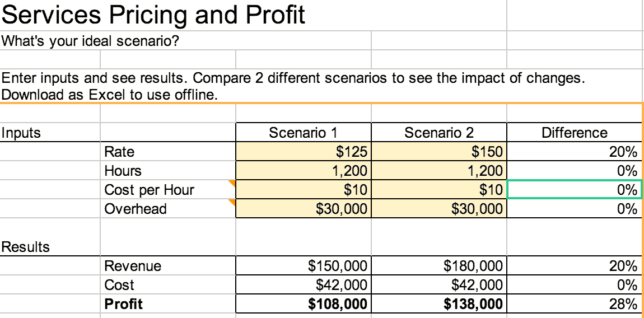Select Scenario 2 Rate cell $150
This screenshot has height=318, width=644.
pyautogui.click(x=439, y=152)
